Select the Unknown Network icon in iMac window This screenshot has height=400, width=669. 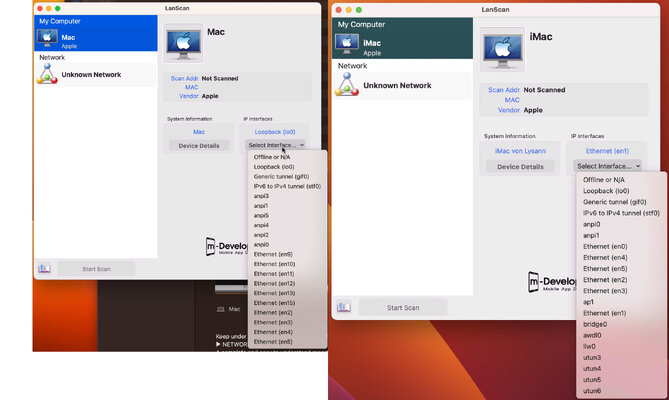point(347,84)
